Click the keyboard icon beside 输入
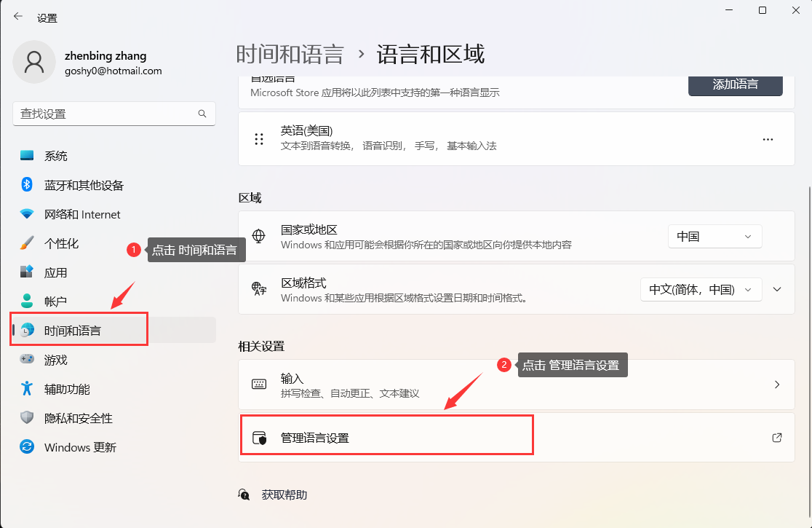812x528 pixels. [x=259, y=385]
